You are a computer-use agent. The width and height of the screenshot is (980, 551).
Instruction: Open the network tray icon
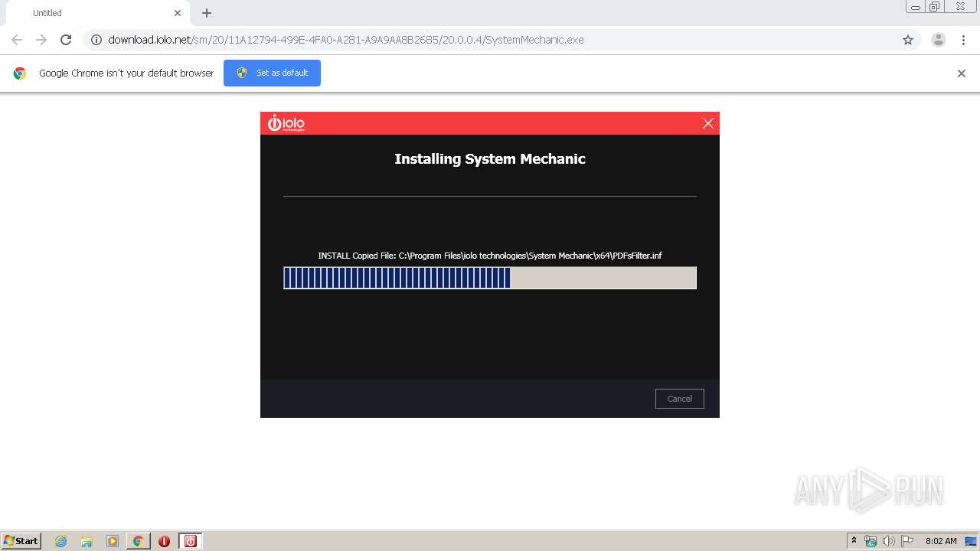click(871, 541)
